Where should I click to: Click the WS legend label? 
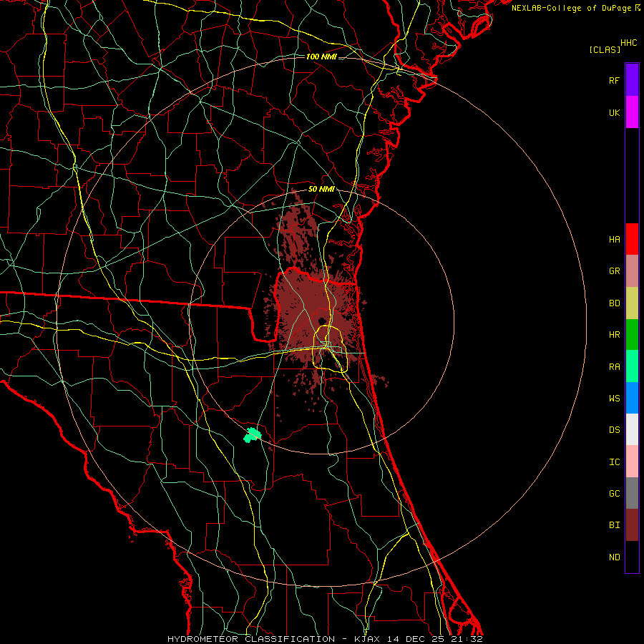614,398
